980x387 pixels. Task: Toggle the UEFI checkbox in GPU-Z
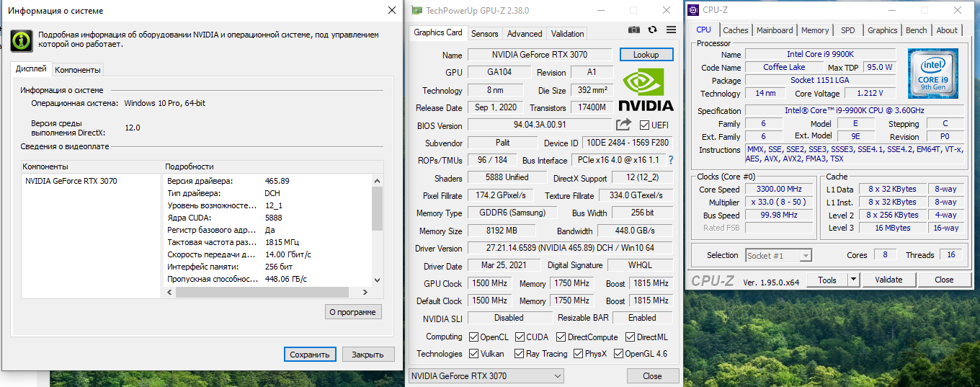[x=645, y=125]
